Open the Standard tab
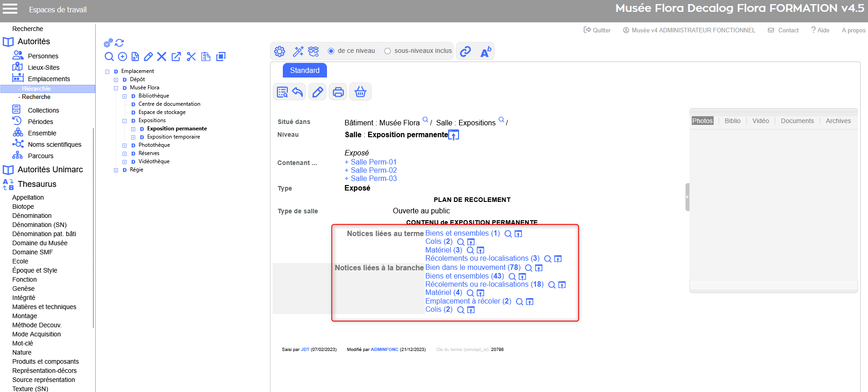The height and width of the screenshot is (392, 868). tap(305, 70)
